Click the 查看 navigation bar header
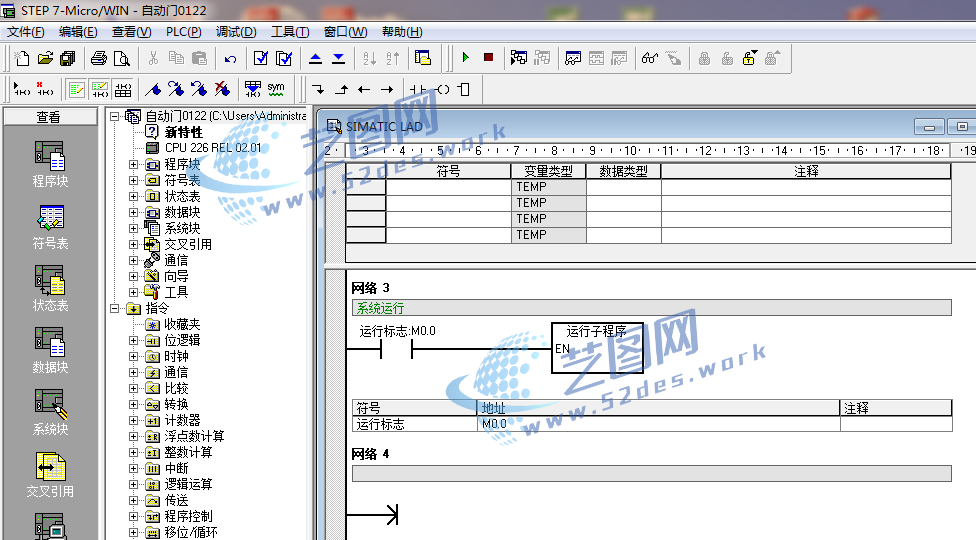Viewport: 976px width, 540px height. pos(50,117)
